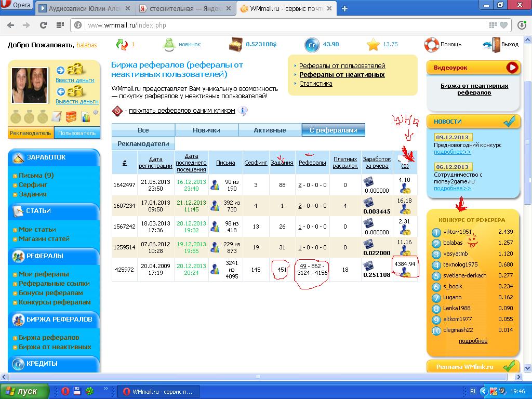Select the Рекламодатели filter tab
532x399 pixels.
coord(143,143)
